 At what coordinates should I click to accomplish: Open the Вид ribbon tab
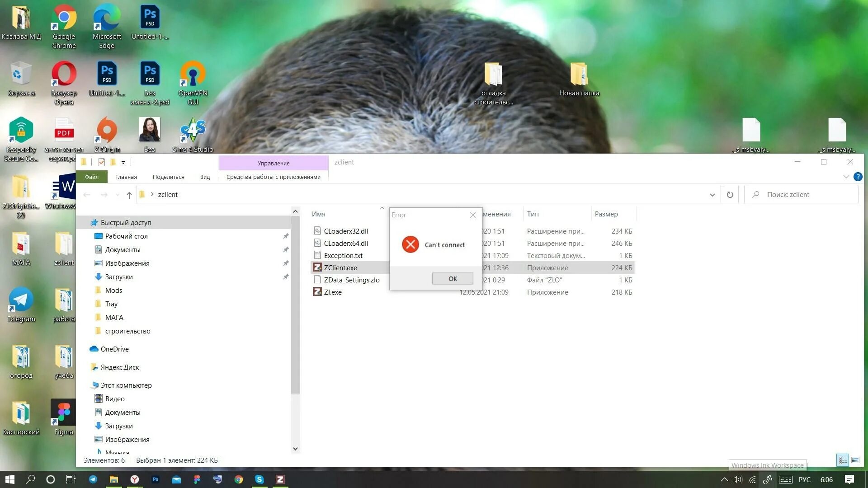pos(205,177)
